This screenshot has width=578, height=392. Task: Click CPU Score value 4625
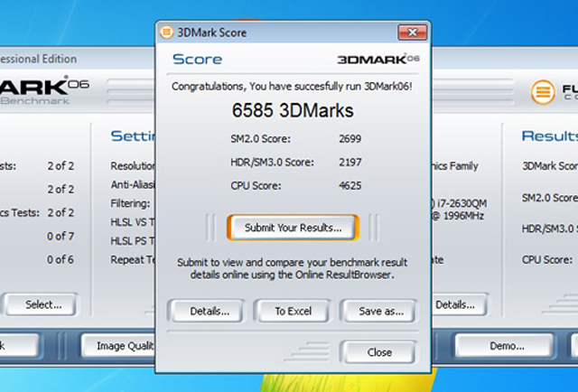coord(350,185)
